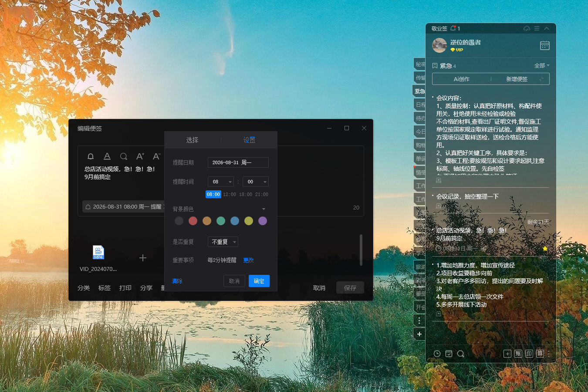Open the 账 bookkeeping icon

[518, 354]
